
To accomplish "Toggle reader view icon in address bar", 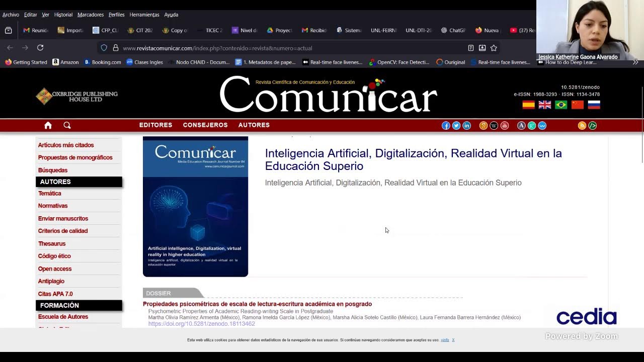I will [471, 48].
